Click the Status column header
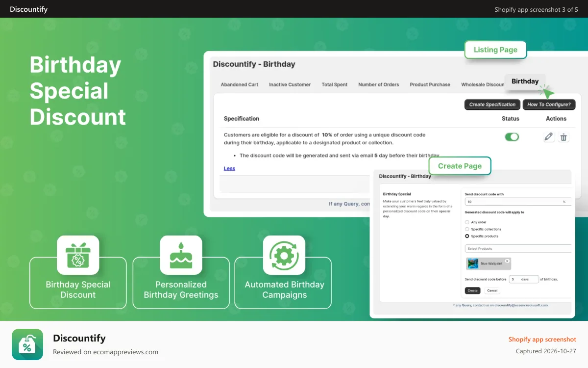Screen dimensions: 588x368 [511, 119]
